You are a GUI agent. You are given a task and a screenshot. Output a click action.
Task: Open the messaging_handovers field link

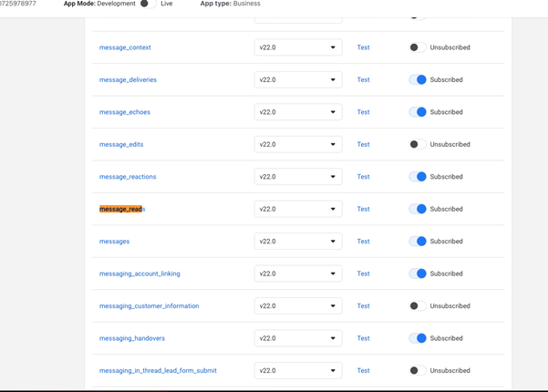pos(132,338)
